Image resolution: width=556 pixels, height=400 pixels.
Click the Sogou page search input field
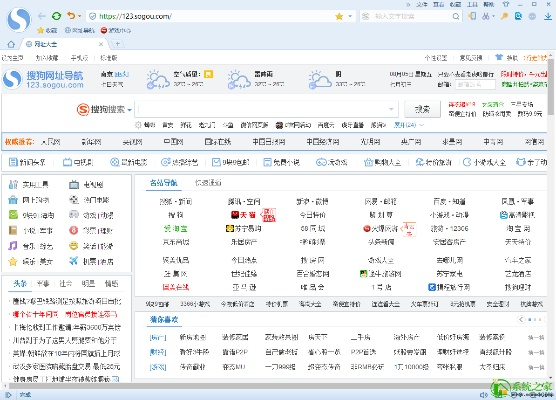coord(266,109)
